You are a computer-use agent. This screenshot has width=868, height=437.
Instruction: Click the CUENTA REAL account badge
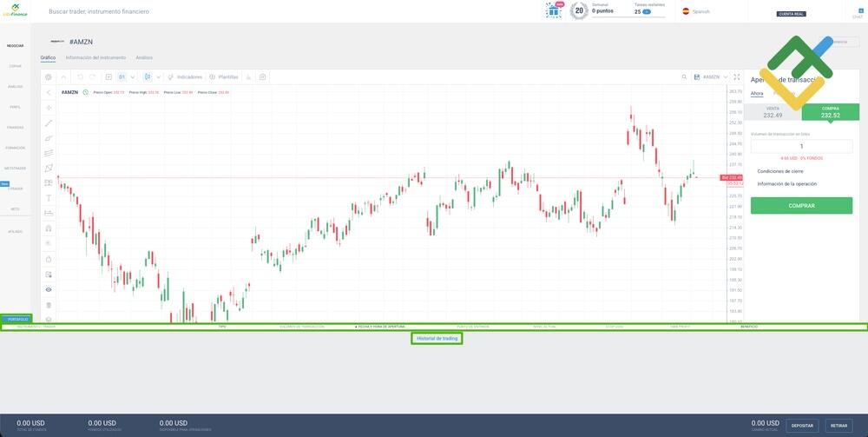pyautogui.click(x=792, y=15)
